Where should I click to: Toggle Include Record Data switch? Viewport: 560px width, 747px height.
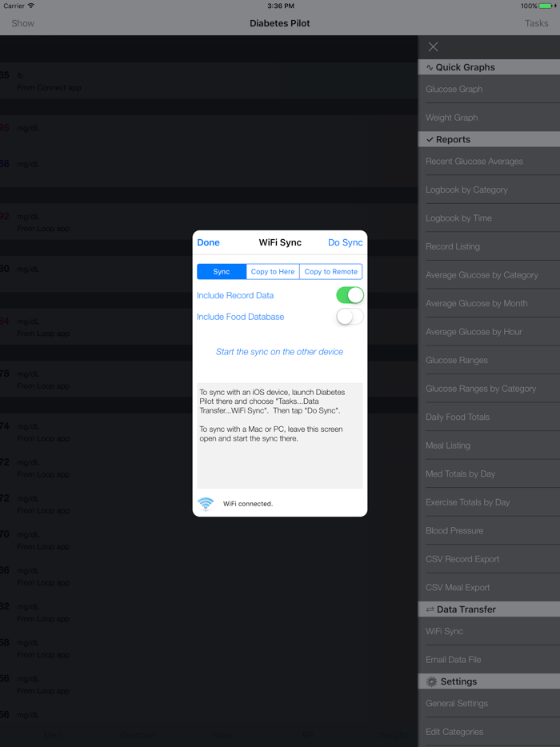point(350,295)
